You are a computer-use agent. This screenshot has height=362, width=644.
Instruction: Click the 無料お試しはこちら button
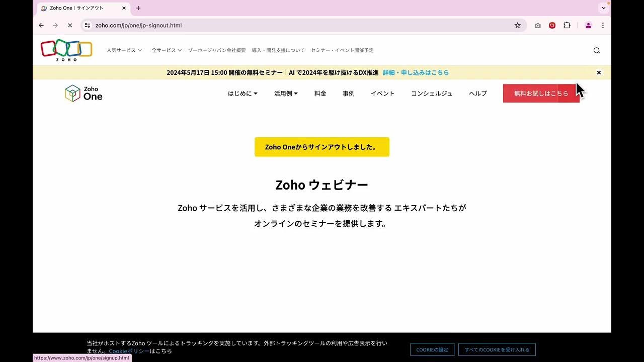(541, 94)
